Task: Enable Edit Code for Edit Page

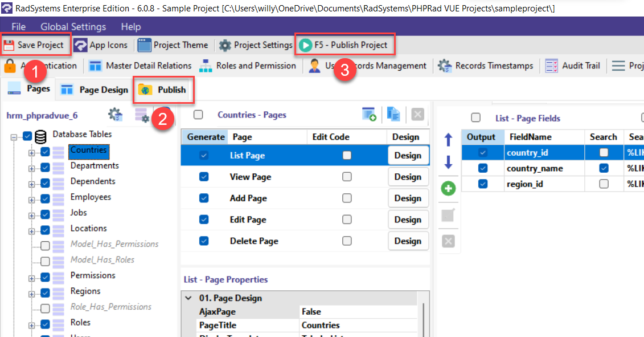Action: pyautogui.click(x=347, y=220)
